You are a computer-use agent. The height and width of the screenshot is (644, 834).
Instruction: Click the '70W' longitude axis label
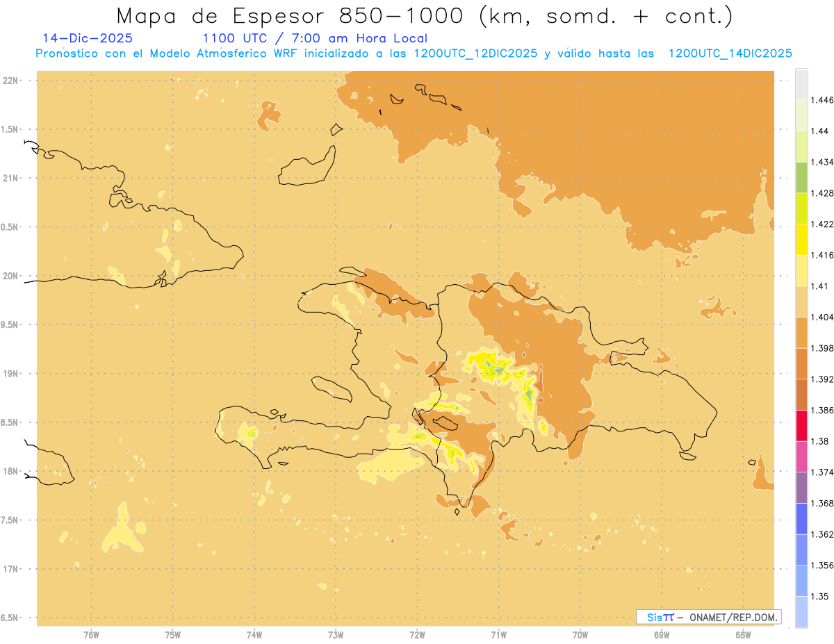(x=580, y=635)
